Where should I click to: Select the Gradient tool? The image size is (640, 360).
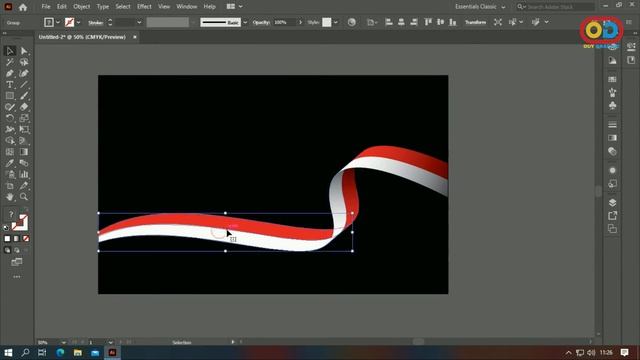(x=24, y=152)
